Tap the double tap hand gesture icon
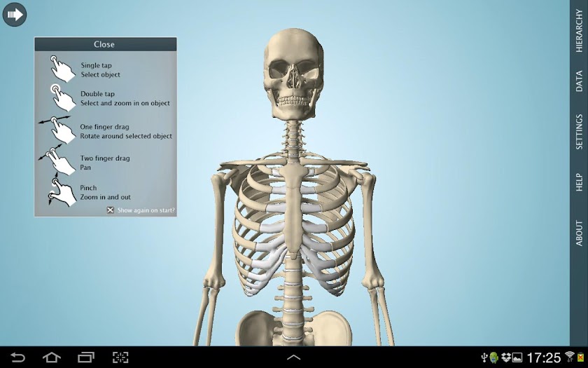This screenshot has height=368, width=588. (x=62, y=97)
